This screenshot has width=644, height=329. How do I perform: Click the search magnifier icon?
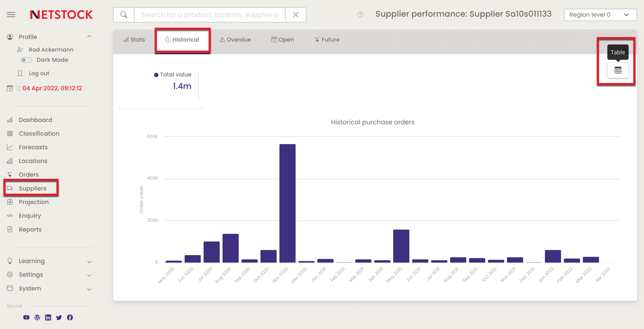123,14
